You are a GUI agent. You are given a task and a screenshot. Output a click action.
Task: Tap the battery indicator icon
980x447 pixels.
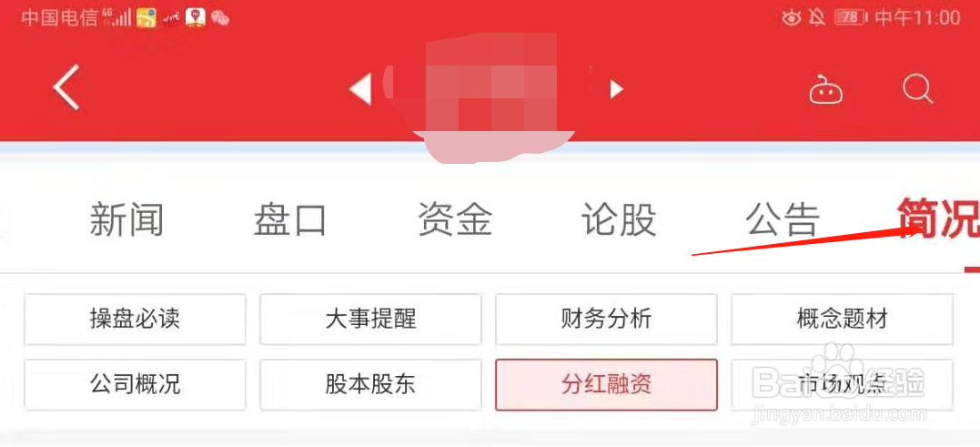point(851,17)
